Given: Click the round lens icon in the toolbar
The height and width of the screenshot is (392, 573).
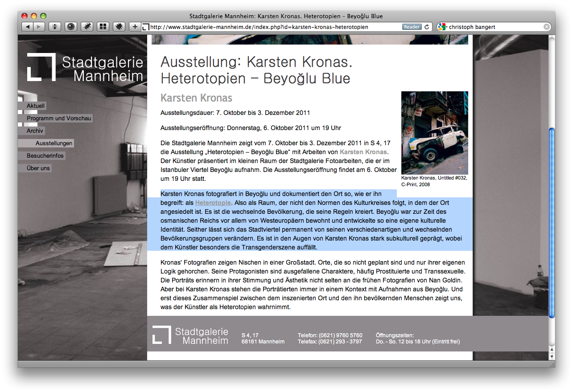Looking at the screenshot, I should [x=71, y=27].
